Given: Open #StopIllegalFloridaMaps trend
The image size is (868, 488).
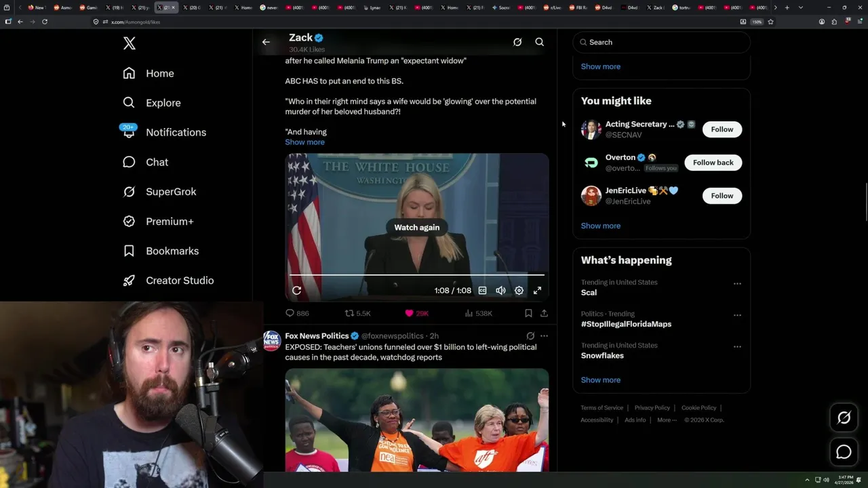Looking at the screenshot, I should coord(626,324).
